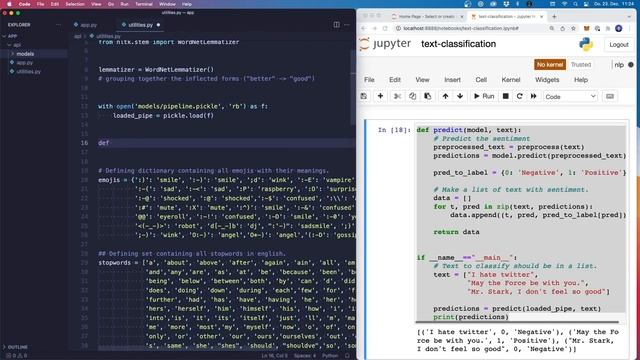Move selected cell down with arrow icon
Screen dimensions: 640x360
tap(460, 96)
